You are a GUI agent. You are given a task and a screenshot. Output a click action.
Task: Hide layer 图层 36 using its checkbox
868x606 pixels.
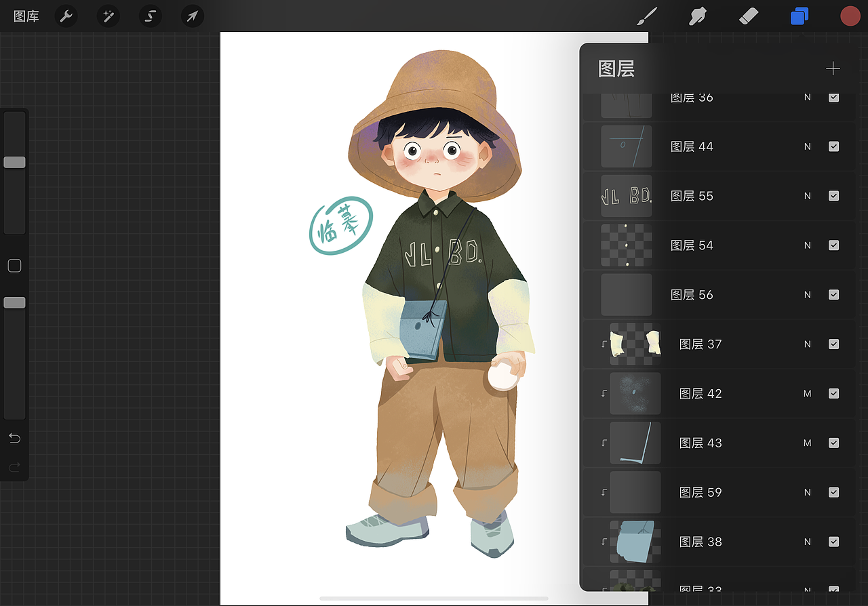tap(833, 98)
